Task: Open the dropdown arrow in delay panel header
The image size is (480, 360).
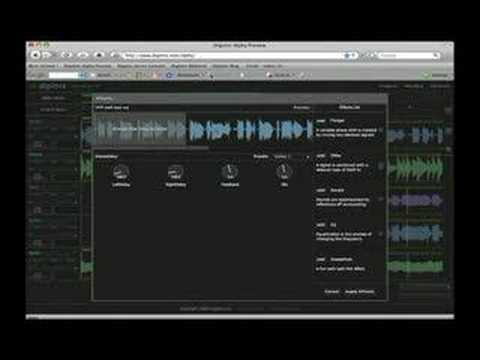Action: click(307, 156)
